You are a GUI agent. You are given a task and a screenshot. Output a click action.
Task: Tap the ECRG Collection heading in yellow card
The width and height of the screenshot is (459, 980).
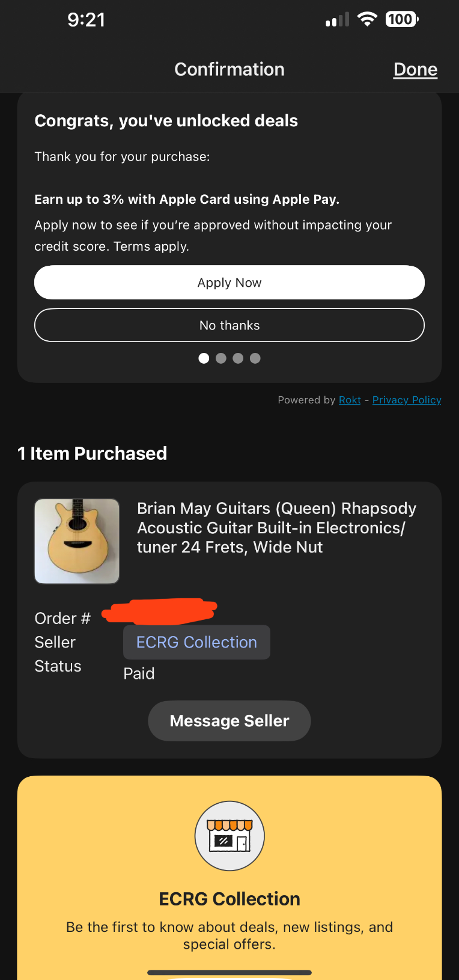coord(229,899)
